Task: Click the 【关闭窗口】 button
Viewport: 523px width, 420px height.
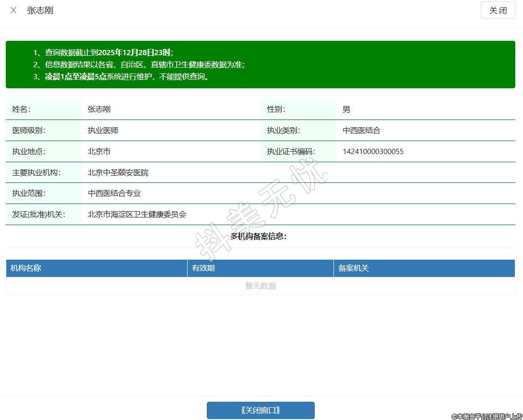Action: coord(261,410)
